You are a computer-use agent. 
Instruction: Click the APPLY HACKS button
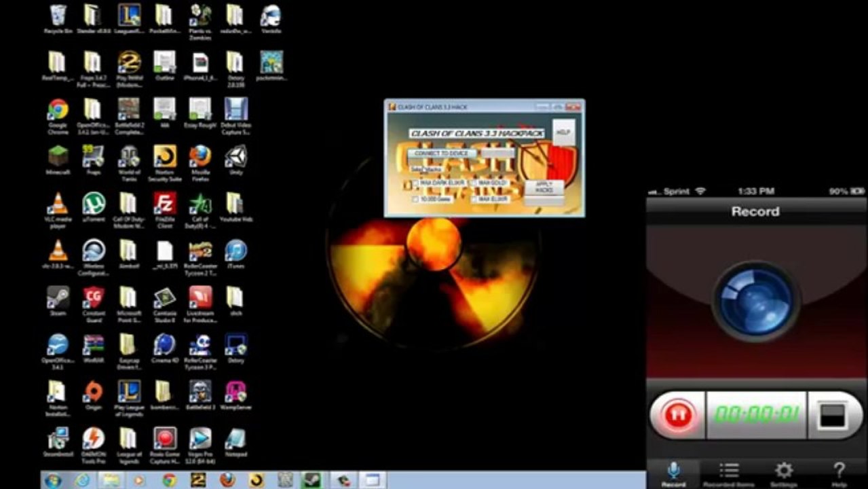(544, 187)
